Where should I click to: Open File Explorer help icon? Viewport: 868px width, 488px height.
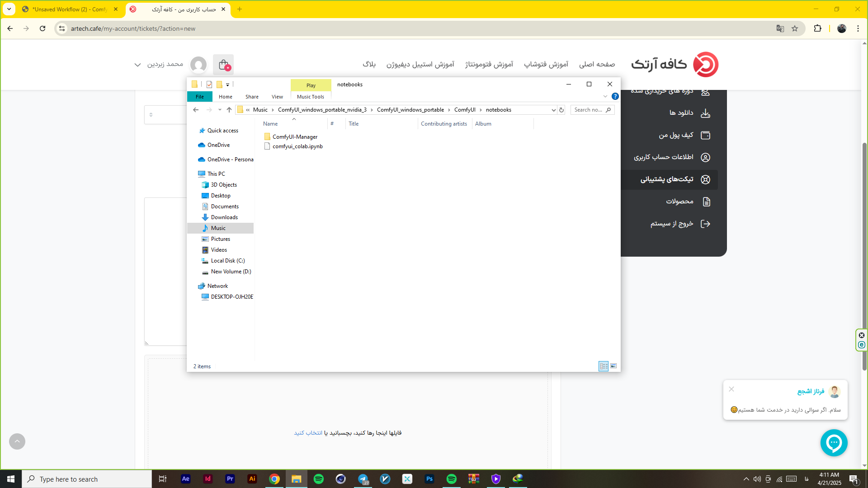point(615,96)
